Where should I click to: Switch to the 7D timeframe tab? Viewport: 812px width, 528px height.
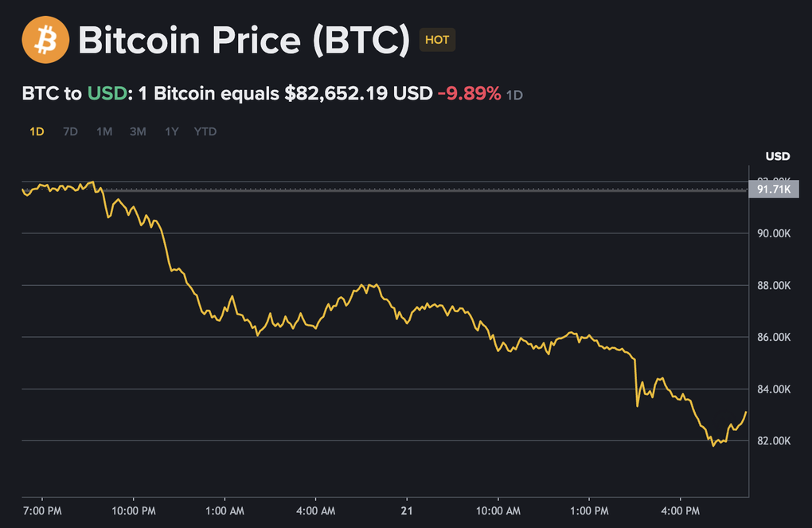coord(70,131)
